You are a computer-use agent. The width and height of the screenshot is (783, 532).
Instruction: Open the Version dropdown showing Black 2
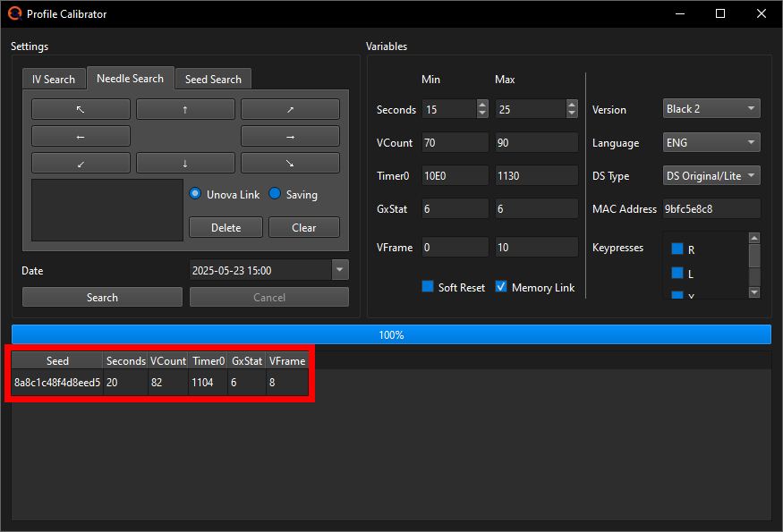point(711,109)
